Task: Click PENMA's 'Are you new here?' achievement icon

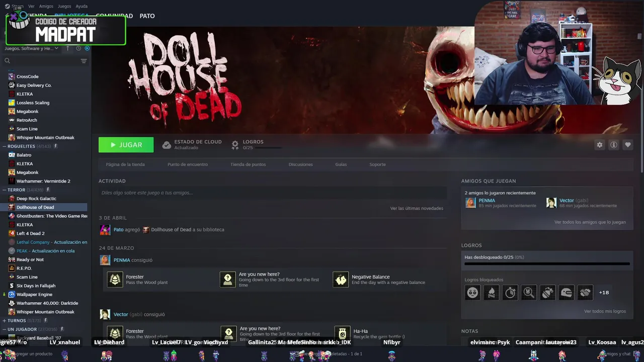Action: tap(228, 280)
